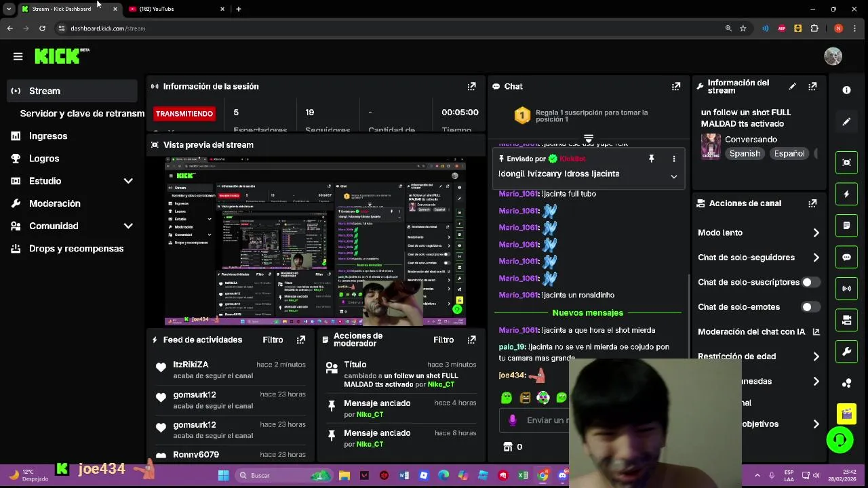Toggle the lightning bolt widget in right sidebar
The height and width of the screenshot is (488, 868).
pos(846,195)
